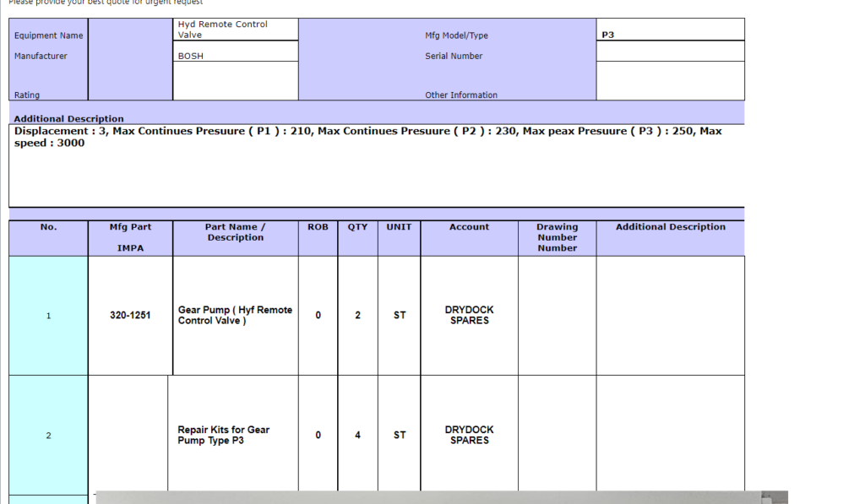Click the Part Name / Description column header
The image size is (865, 504).
pos(235,232)
